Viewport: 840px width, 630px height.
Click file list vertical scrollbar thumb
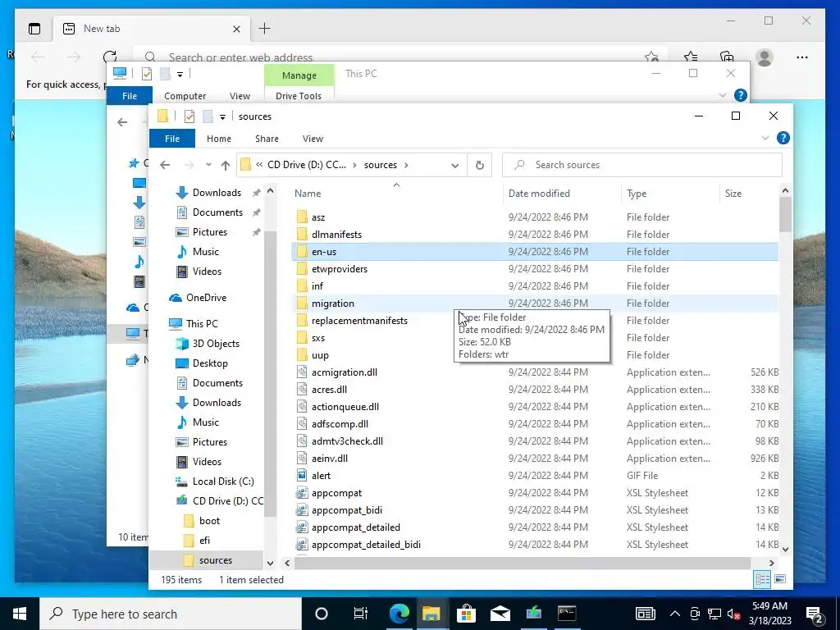click(x=785, y=215)
